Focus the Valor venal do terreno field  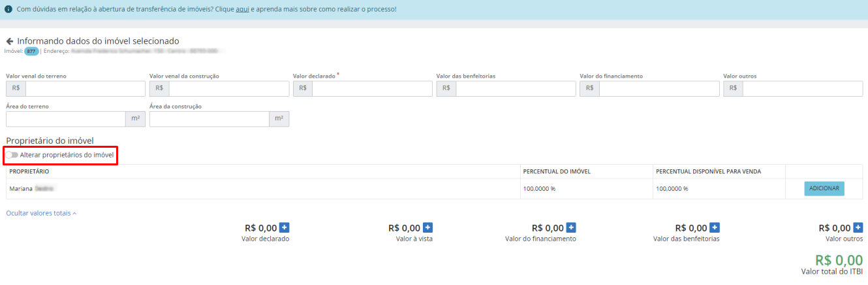pos(85,89)
